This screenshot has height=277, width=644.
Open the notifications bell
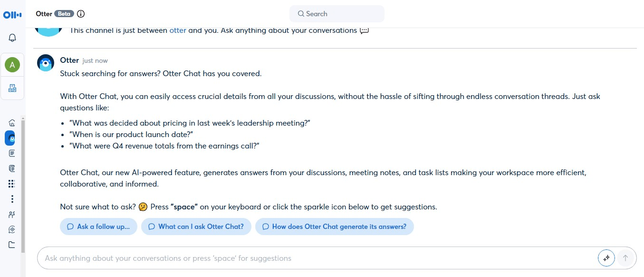pyautogui.click(x=11, y=37)
